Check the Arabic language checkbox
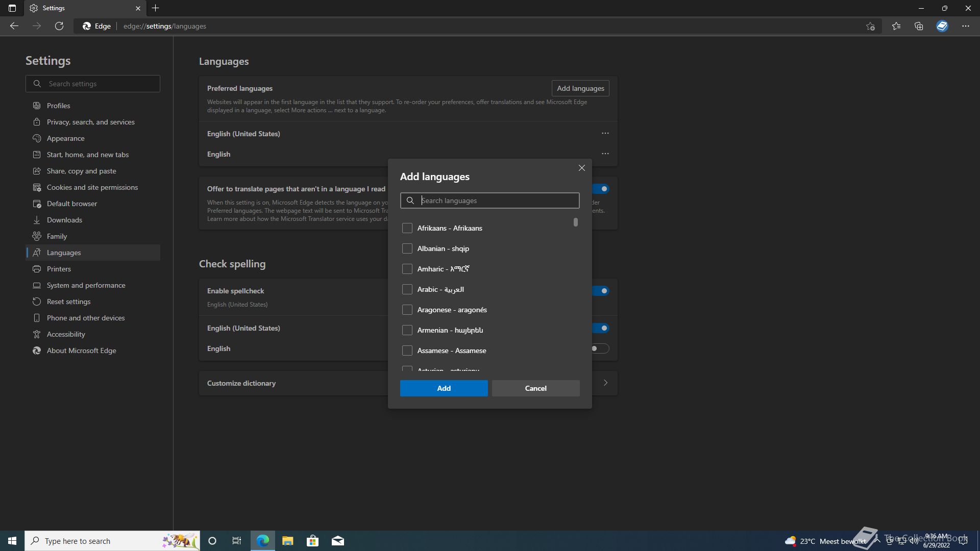Viewport: 980px width, 551px height. tap(407, 289)
